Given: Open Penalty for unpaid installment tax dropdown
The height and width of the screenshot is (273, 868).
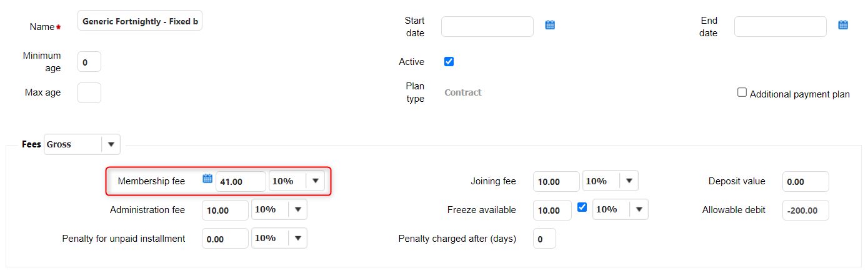Looking at the screenshot, I should [298, 238].
